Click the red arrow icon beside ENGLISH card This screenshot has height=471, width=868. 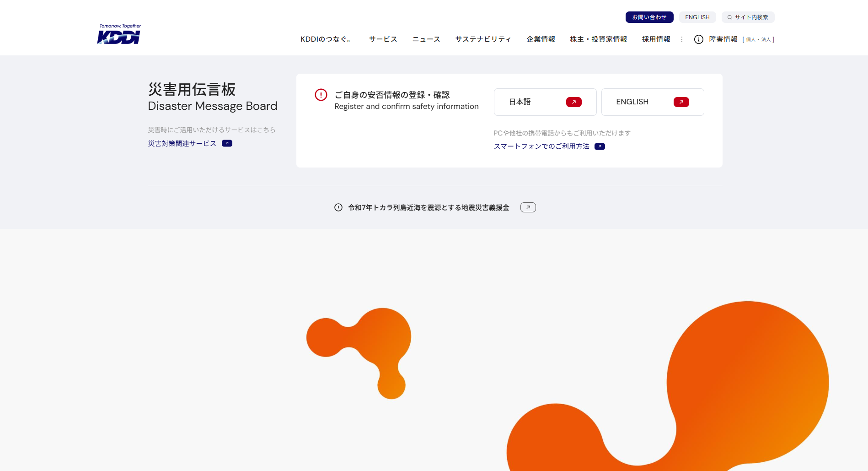coord(681,102)
